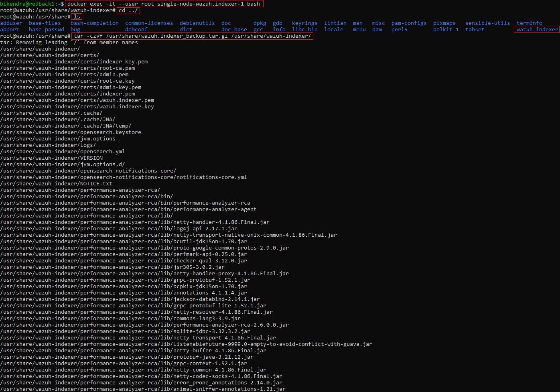Click the 'proto-google-common-protos-2.9.0.jar' line
The height and width of the screenshot is (392, 560).
point(144,248)
